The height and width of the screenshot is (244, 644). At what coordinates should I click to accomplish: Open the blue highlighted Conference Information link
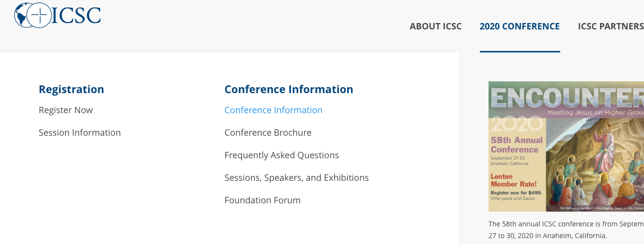click(x=273, y=110)
